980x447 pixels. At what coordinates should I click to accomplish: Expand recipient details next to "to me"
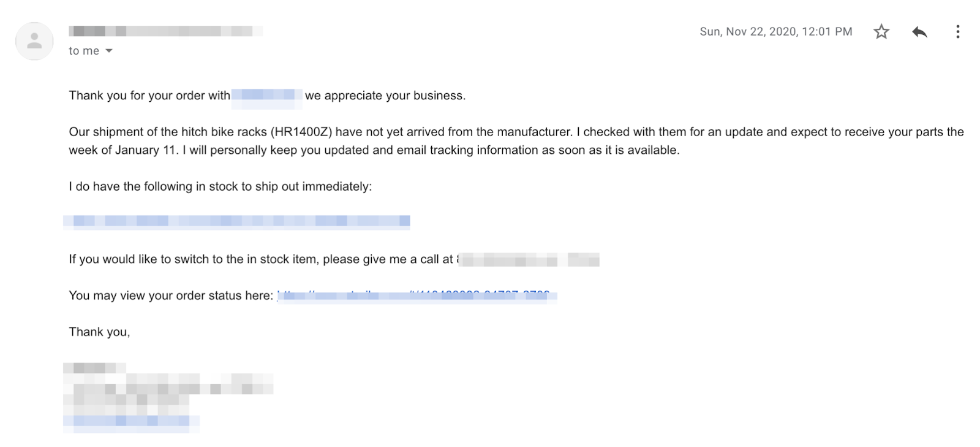(x=109, y=51)
